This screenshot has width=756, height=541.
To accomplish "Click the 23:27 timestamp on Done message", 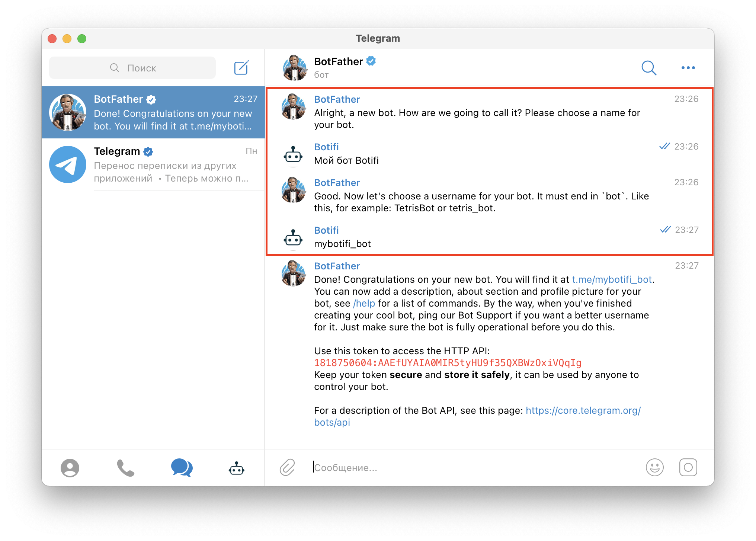I will [687, 266].
